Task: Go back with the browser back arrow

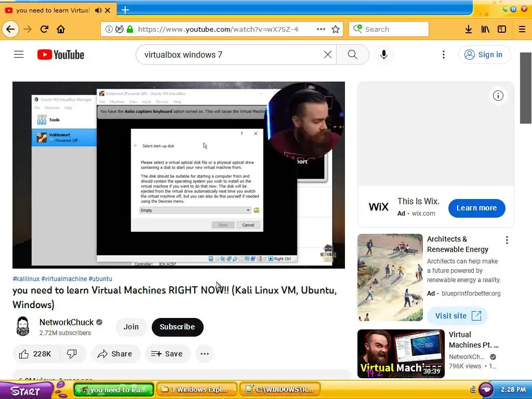Action: pyautogui.click(x=10, y=29)
